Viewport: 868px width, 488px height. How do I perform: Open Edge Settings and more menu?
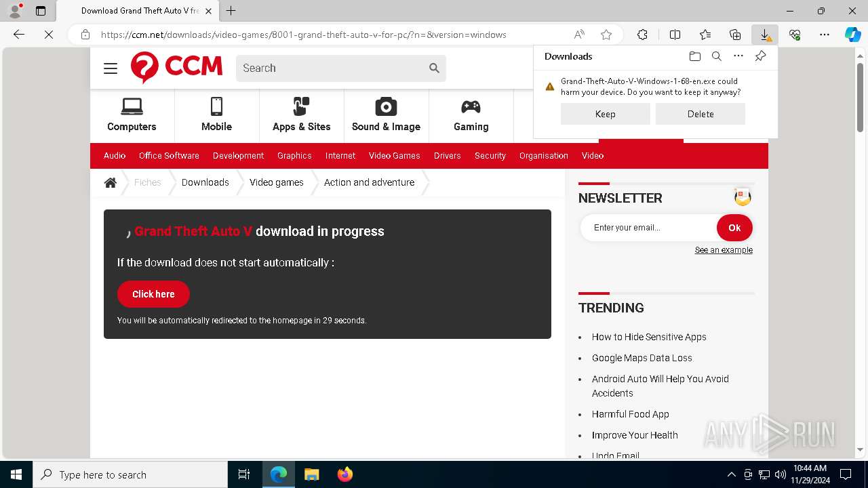pyautogui.click(x=825, y=35)
